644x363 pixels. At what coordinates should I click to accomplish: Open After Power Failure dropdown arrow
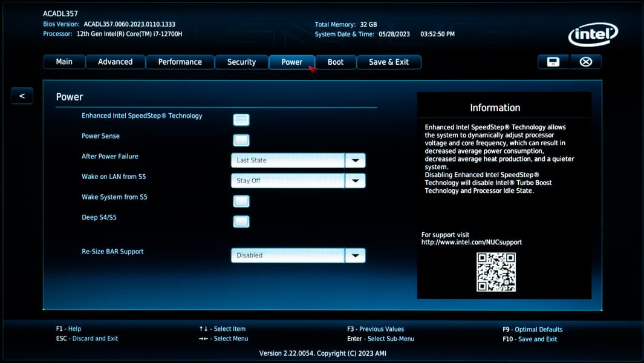click(x=356, y=160)
